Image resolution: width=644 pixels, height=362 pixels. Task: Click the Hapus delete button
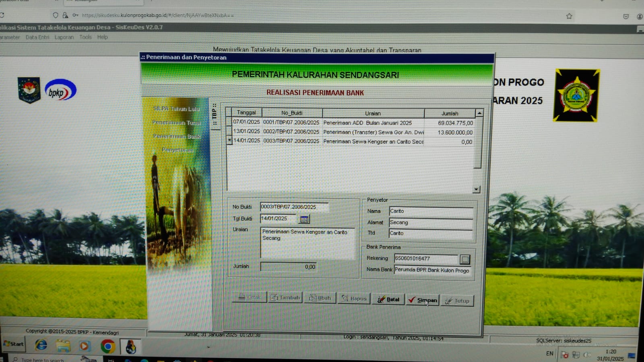354,298
